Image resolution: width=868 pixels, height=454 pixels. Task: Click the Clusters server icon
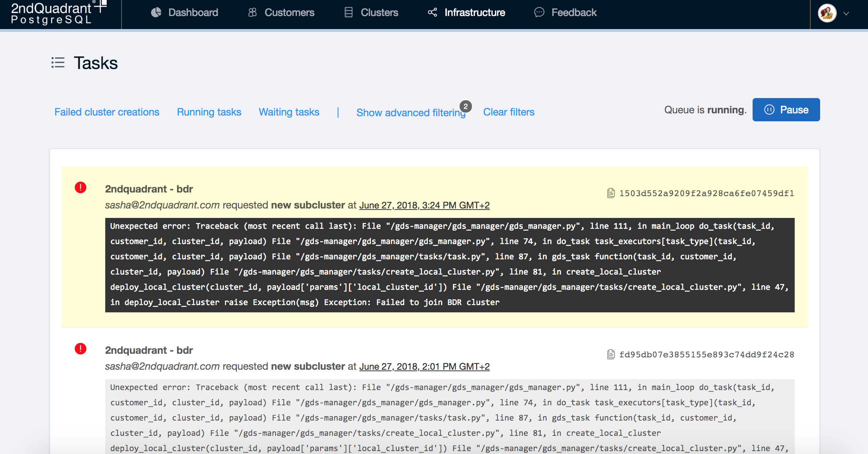[x=348, y=13]
